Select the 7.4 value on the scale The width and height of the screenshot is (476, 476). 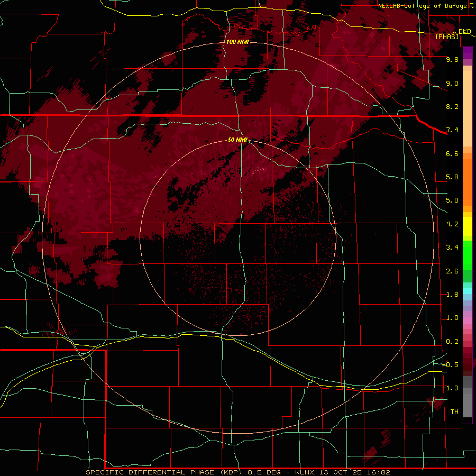pos(452,130)
